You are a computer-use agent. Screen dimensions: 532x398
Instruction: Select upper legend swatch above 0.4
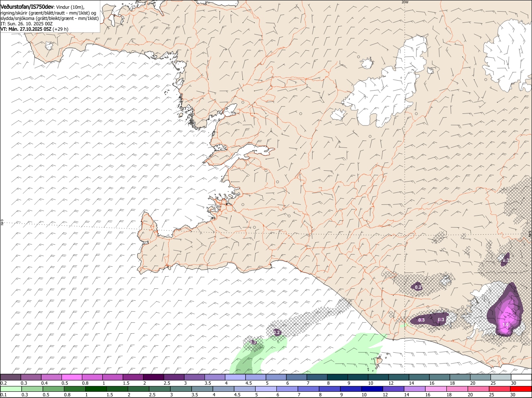pyautogui.click(x=51, y=377)
